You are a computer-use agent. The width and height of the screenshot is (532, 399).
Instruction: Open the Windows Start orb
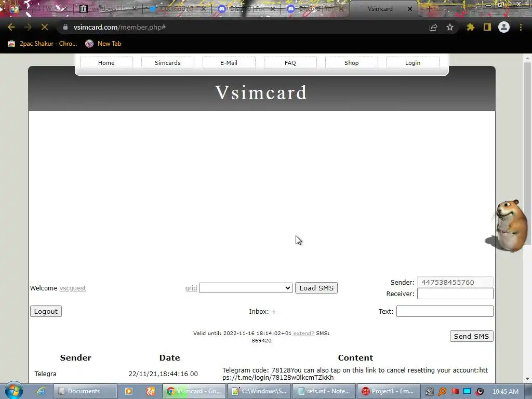(14, 391)
